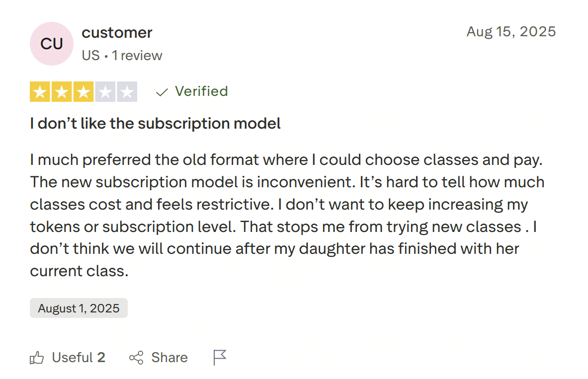Select the third yellow star
Image resolution: width=588 pixels, height=379 pixels.
(x=83, y=91)
